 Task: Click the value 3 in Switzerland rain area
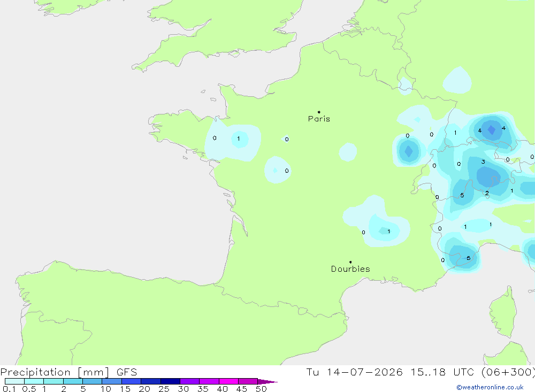483,162
